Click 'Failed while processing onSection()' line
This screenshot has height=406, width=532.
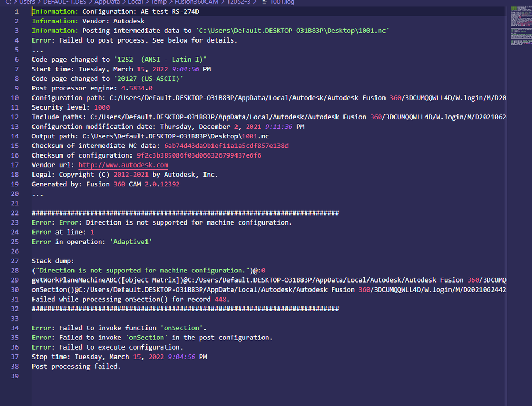(x=130, y=299)
